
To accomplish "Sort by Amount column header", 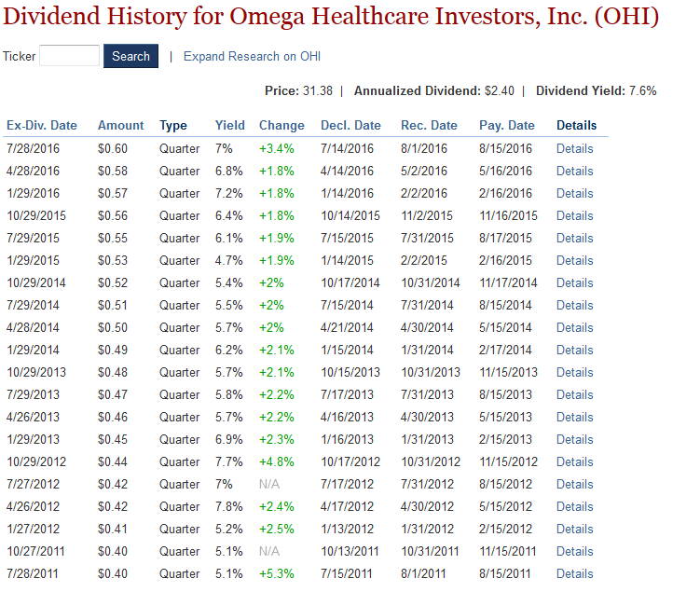I will (x=121, y=125).
